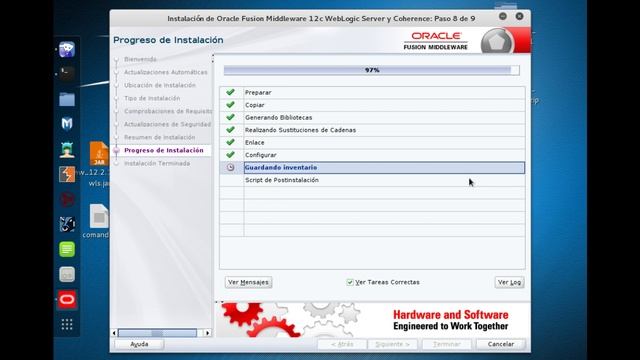This screenshot has height=360, width=640.
Task: Click the sidebar scrollbar left arrow
Action: (114, 333)
